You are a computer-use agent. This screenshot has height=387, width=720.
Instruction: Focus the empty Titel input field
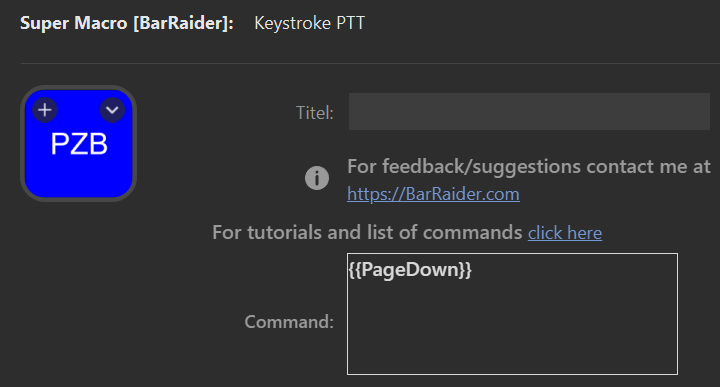point(529,112)
